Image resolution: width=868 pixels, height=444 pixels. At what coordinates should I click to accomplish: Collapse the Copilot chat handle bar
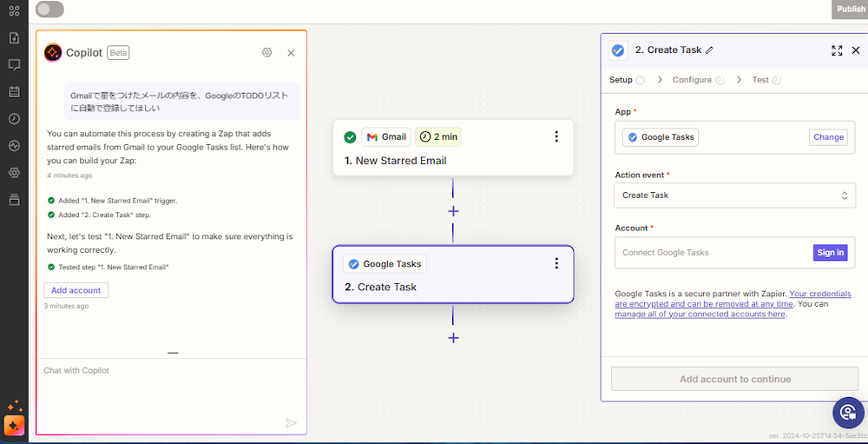click(173, 353)
